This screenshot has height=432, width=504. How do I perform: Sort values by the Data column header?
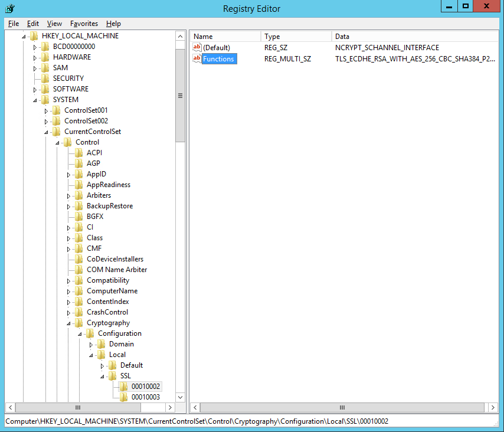415,37
